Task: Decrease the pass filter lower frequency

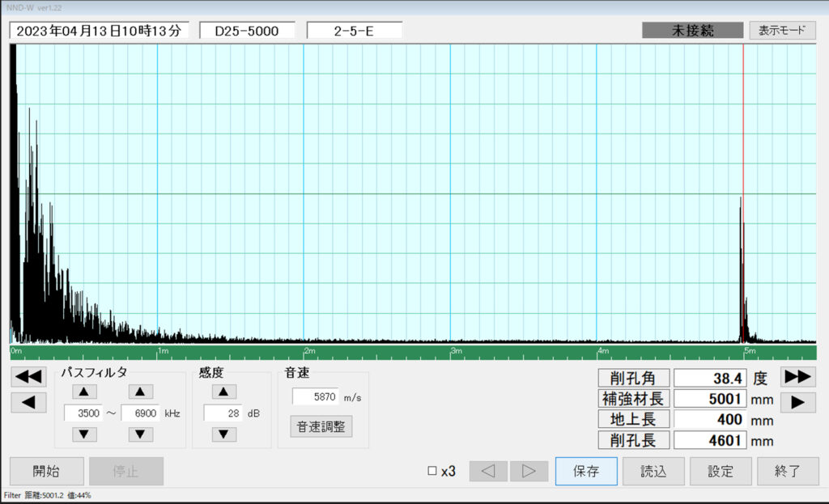Action: pos(85,434)
